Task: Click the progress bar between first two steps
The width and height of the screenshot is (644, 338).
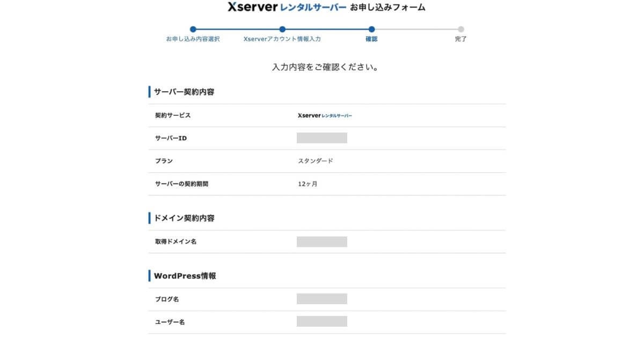Action: pos(238,30)
